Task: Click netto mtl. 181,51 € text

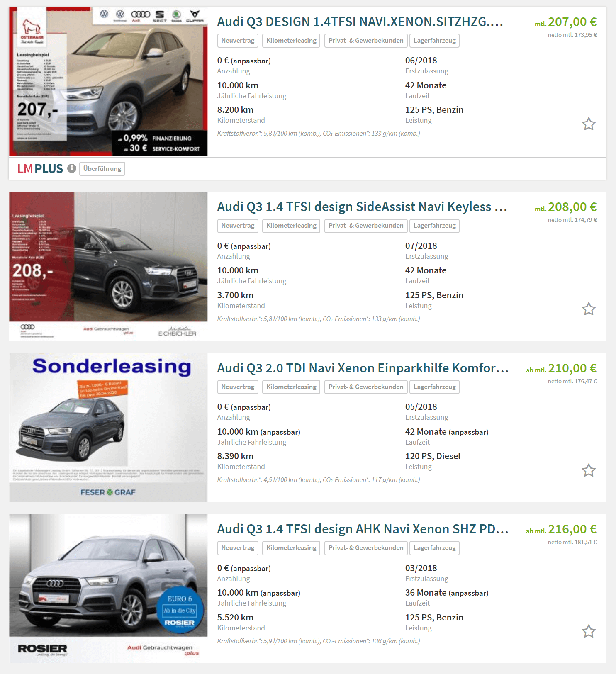Action: click(x=572, y=542)
